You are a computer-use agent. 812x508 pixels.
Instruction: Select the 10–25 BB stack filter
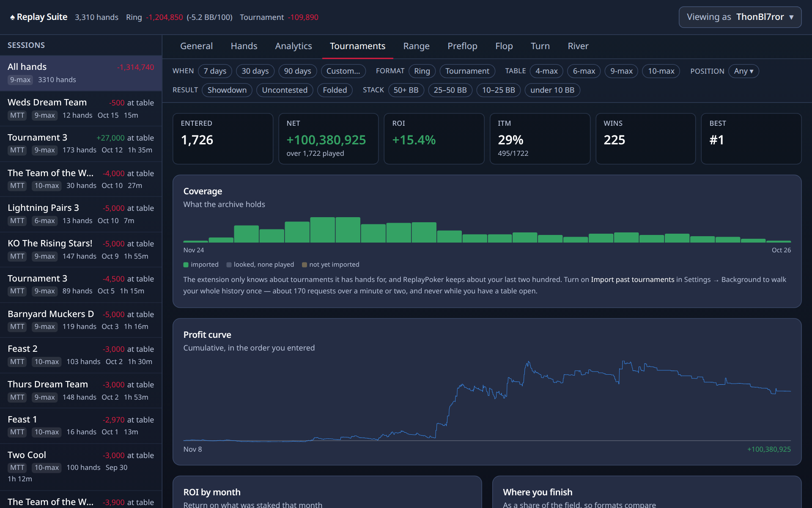[498, 90]
